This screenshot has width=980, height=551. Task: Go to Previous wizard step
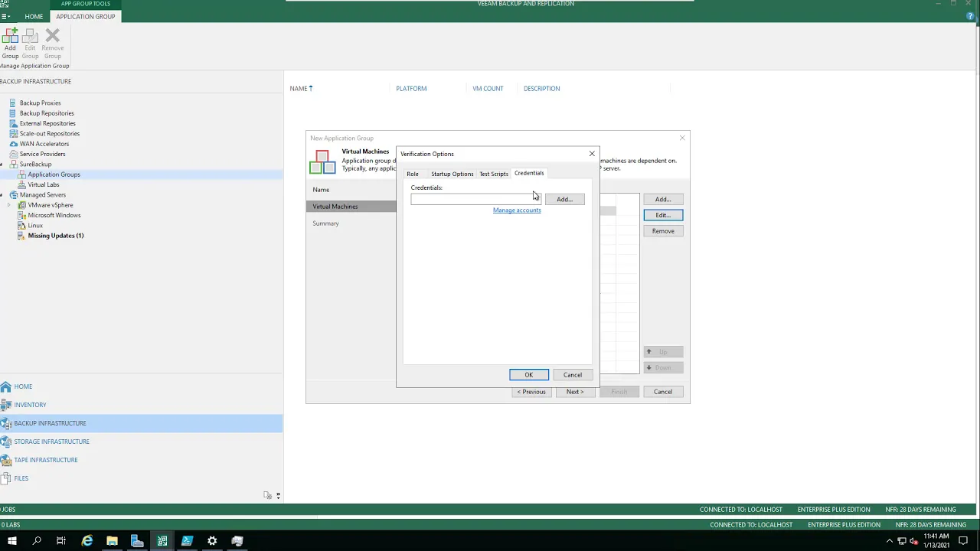531,392
